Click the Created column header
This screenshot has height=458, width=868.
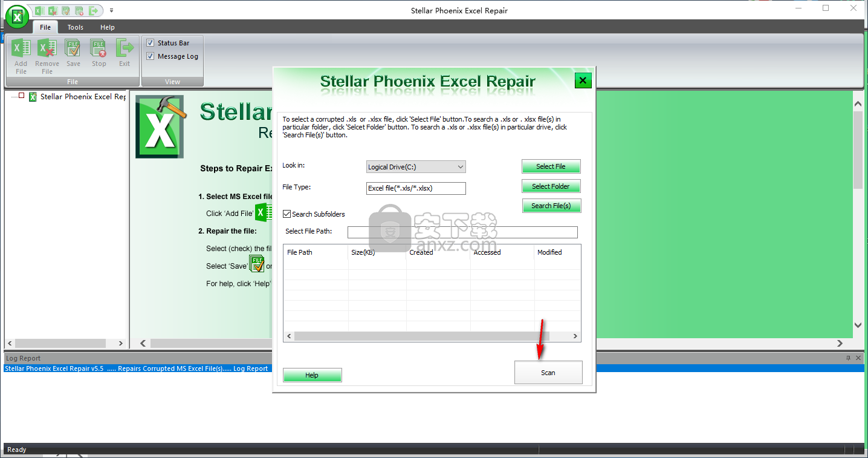438,252
